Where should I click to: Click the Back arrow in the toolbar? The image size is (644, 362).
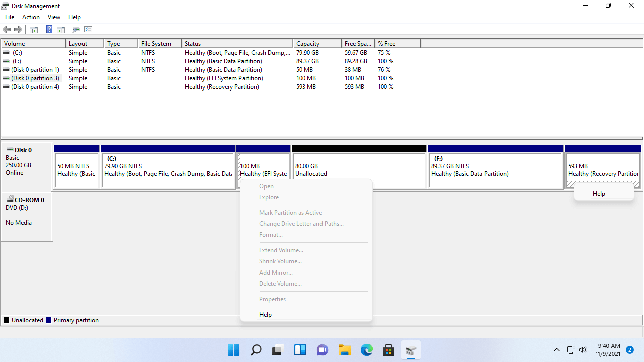click(x=7, y=30)
